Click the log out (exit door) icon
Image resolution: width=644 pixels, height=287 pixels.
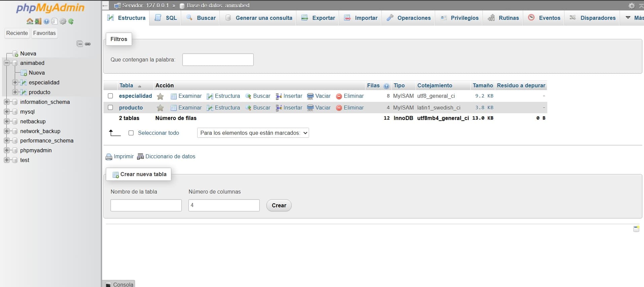point(38,22)
